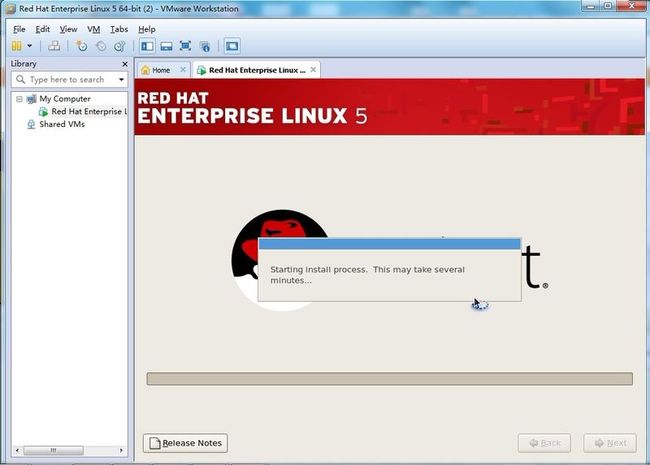The height and width of the screenshot is (465, 650).
Task: Select My Computer in the library
Action: tap(65, 99)
